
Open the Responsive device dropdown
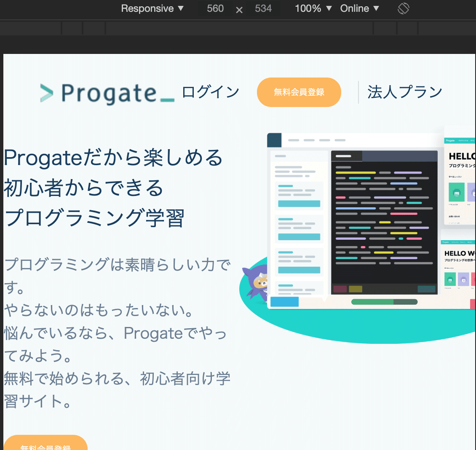pos(152,8)
